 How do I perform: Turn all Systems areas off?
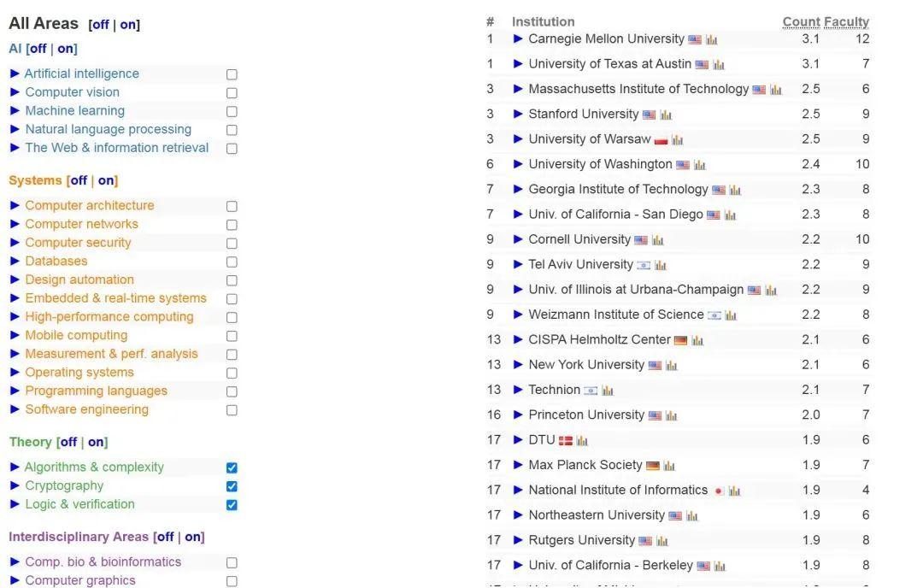79,180
